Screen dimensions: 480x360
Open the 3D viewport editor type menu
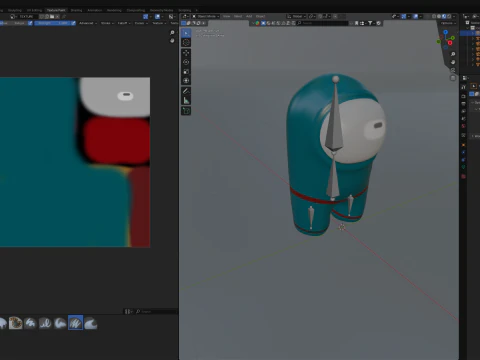(x=185, y=16)
